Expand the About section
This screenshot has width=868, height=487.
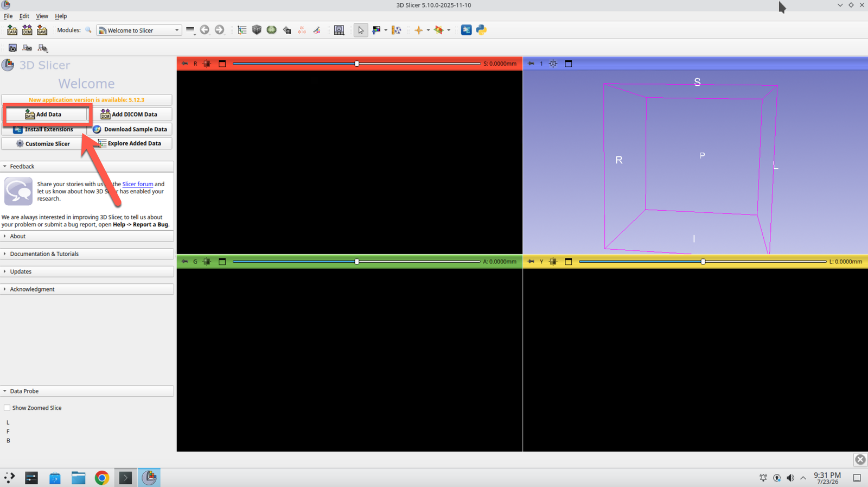(87, 236)
